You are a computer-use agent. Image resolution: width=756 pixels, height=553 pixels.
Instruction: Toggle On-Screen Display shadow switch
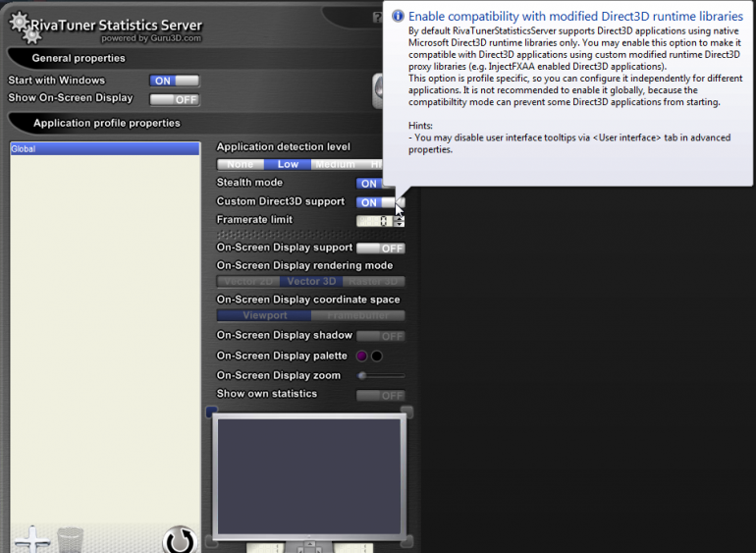click(380, 336)
